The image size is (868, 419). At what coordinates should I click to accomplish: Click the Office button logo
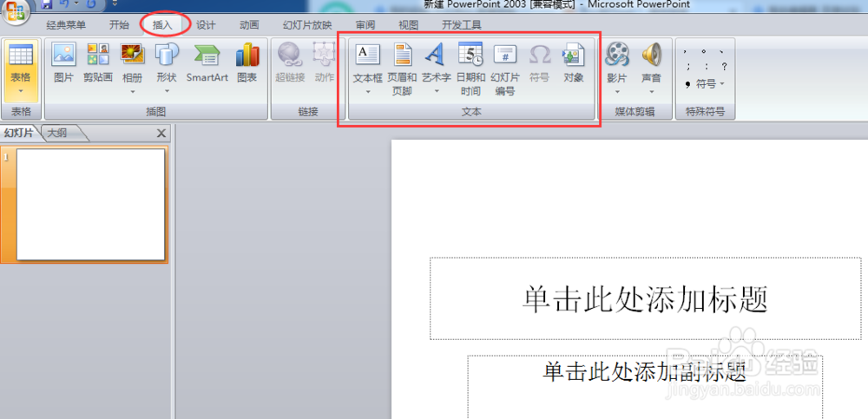(x=15, y=11)
